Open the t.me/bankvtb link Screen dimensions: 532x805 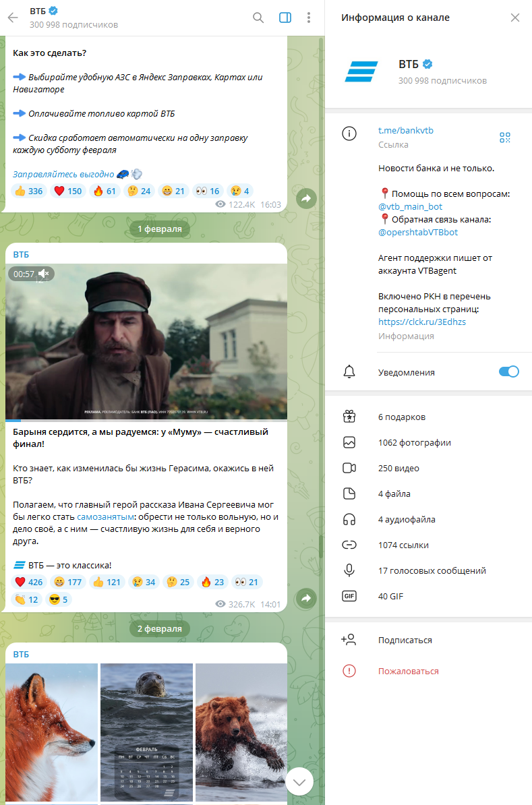pos(406,130)
